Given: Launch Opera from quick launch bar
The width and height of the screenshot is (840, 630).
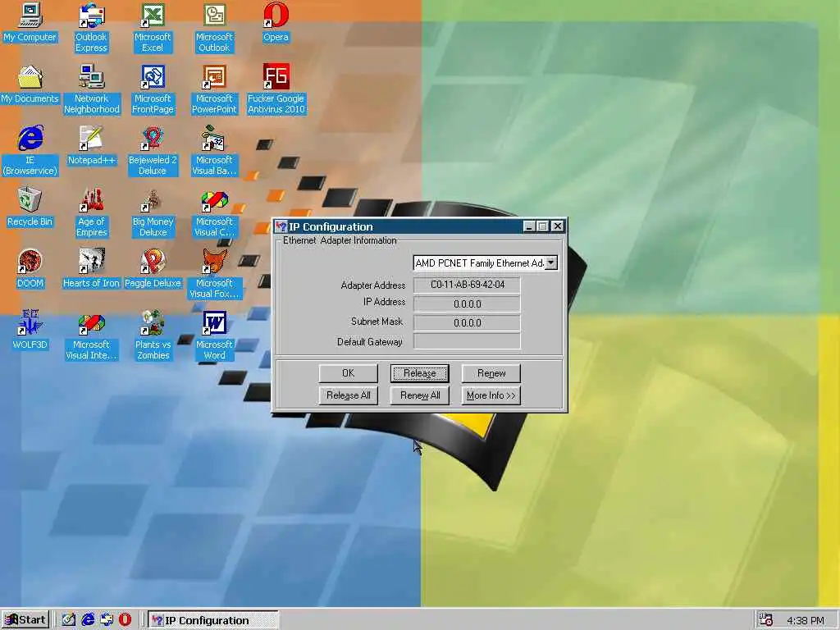Looking at the screenshot, I should coord(125,620).
